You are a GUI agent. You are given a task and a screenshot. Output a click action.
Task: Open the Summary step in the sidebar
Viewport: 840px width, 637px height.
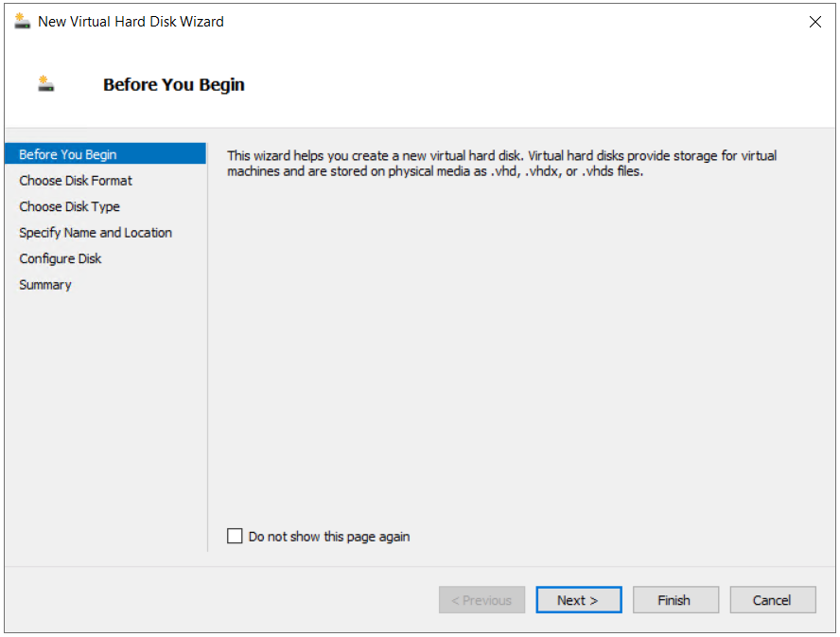[45, 285]
